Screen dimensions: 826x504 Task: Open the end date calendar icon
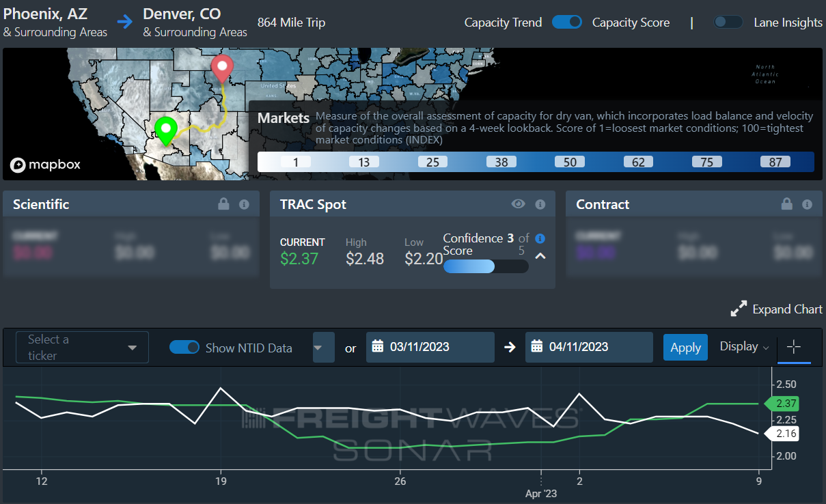537,346
